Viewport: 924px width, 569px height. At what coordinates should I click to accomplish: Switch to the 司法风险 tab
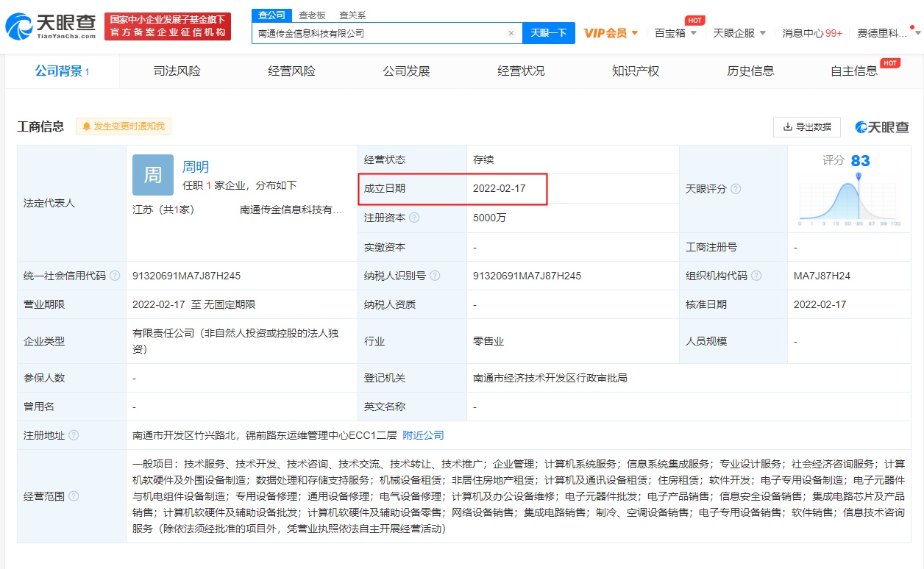177,71
